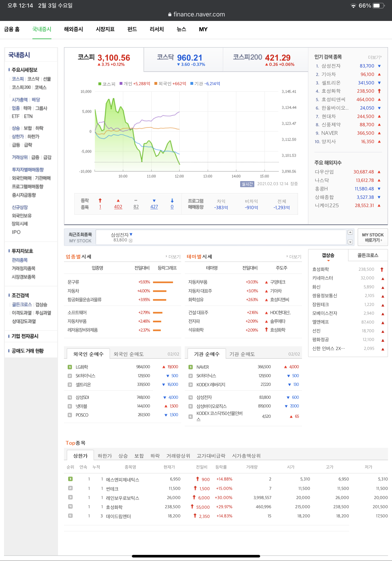Click the rank 2 badge beside 썬테크
The width and height of the screenshot is (392, 561).
pyautogui.click(x=70, y=488)
